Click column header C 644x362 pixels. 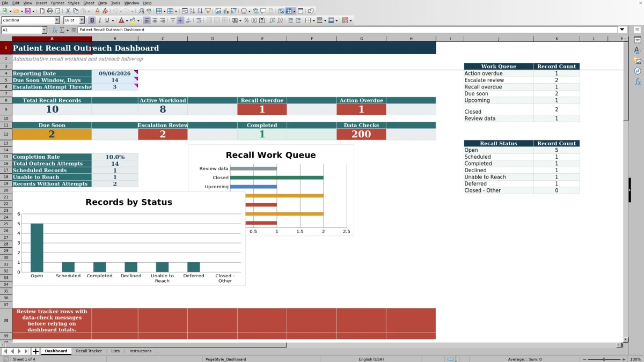coord(163,39)
